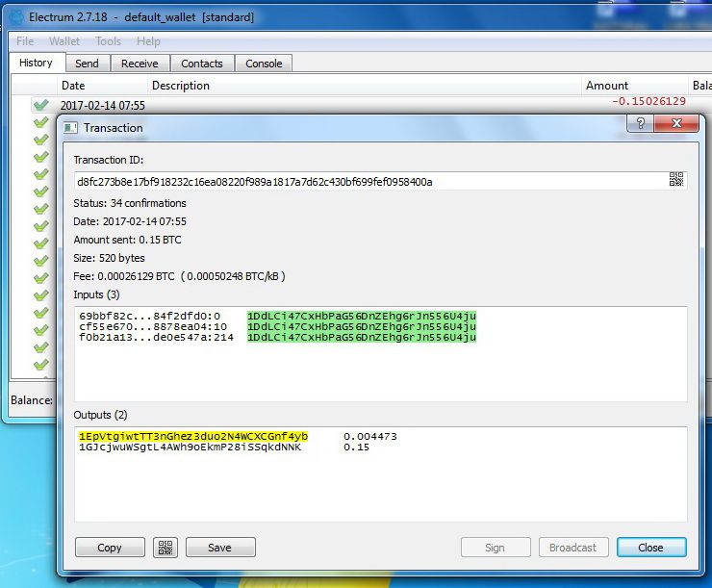Open the Wallet menu
The image size is (712, 588).
[64, 41]
